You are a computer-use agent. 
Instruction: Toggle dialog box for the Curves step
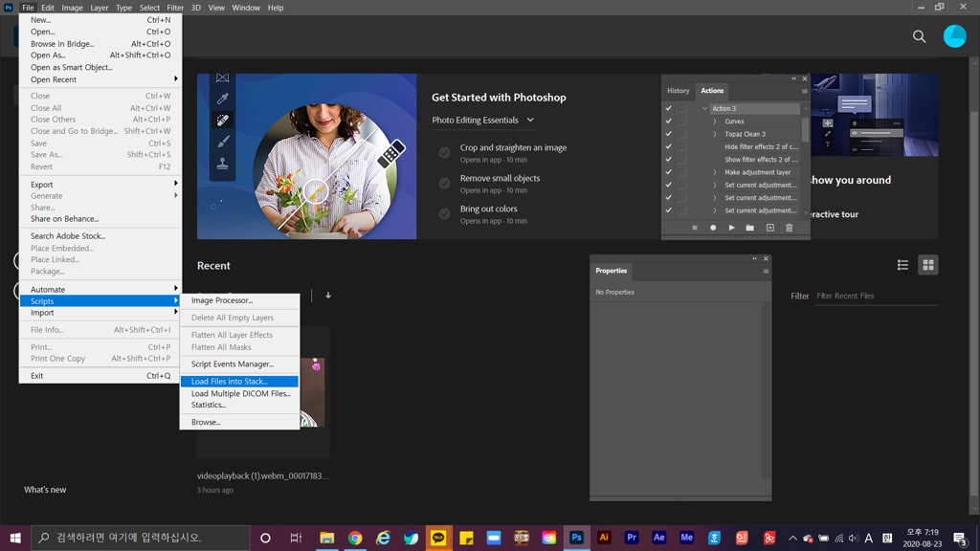682,121
